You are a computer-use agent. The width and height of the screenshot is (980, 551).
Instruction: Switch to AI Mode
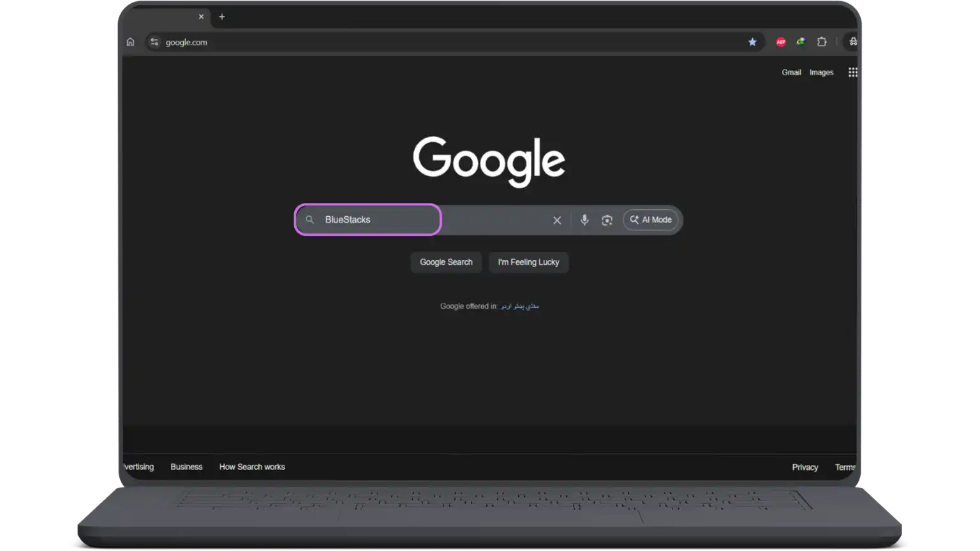[x=651, y=220]
